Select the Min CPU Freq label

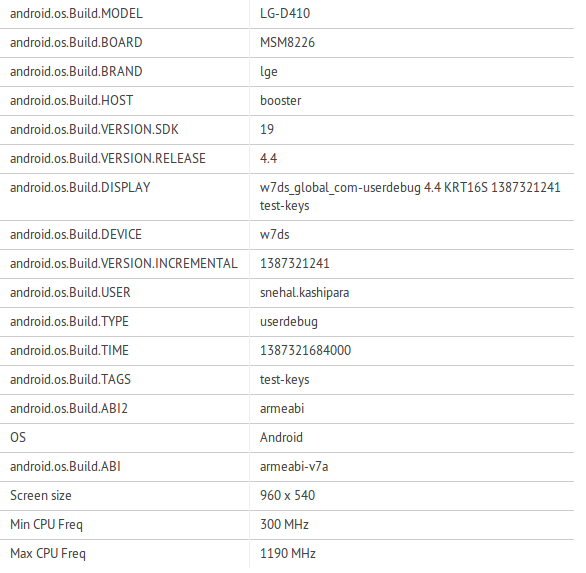pyautogui.click(x=46, y=525)
